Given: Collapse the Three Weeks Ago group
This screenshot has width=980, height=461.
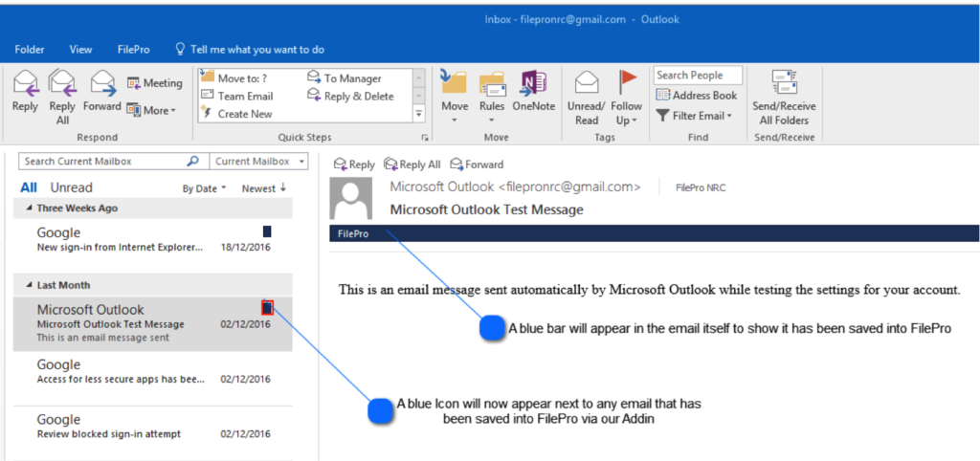Looking at the screenshot, I should pyautogui.click(x=30, y=209).
